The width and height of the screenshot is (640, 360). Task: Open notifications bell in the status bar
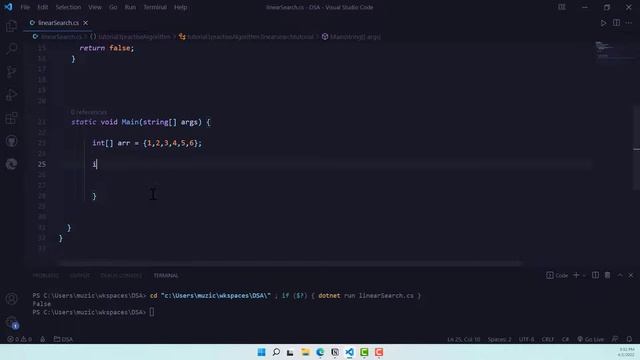point(629,339)
